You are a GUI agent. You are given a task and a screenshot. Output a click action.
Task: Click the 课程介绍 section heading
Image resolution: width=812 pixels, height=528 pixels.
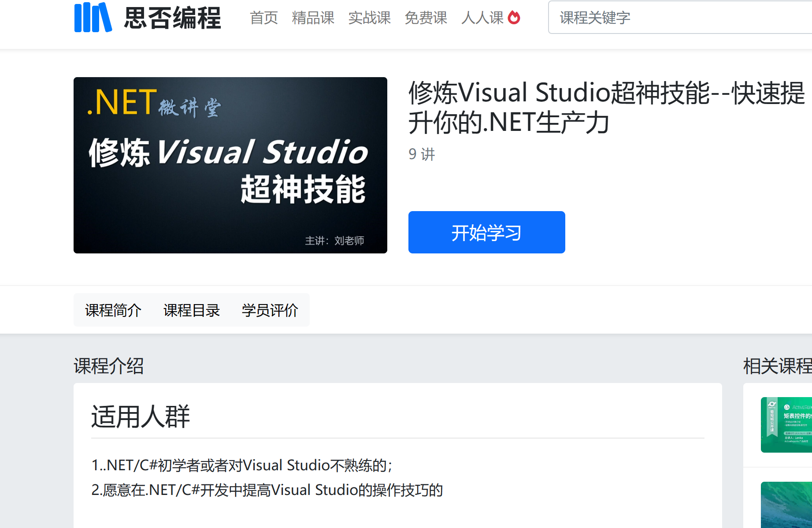(x=109, y=366)
